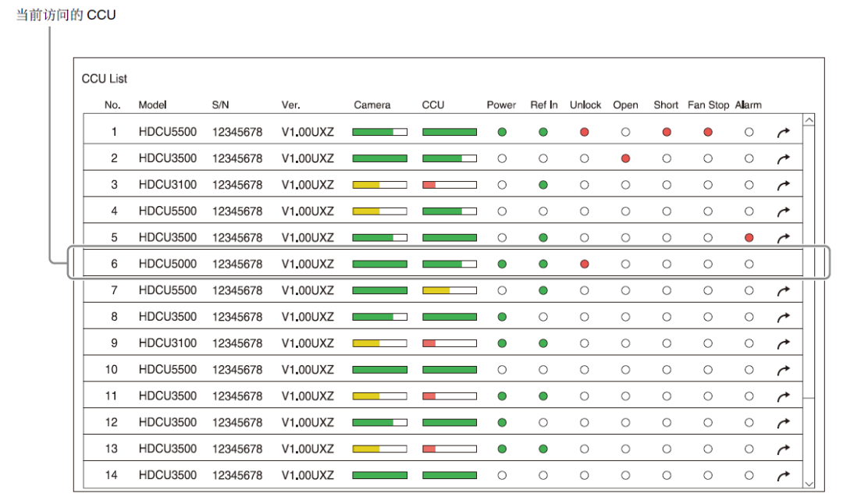
Task: Click the jump arrow for CCU No. 3
Action: pyautogui.click(x=784, y=186)
